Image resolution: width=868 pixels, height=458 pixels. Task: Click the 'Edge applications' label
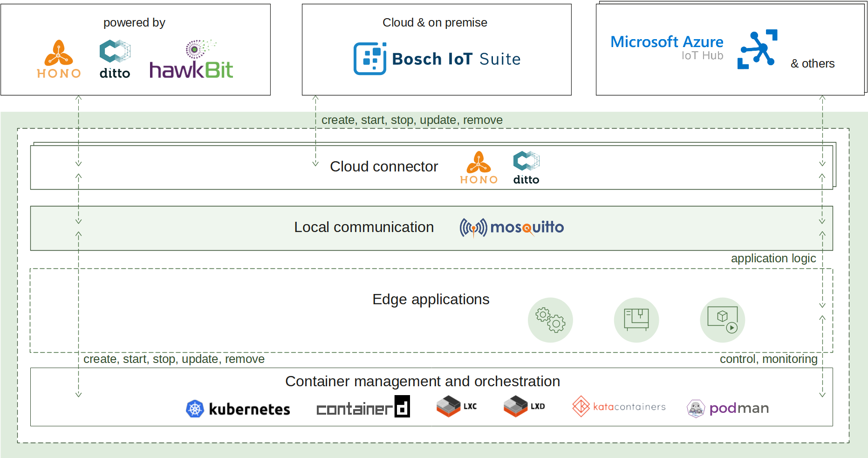pyautogui.click(x=431, y=299)
